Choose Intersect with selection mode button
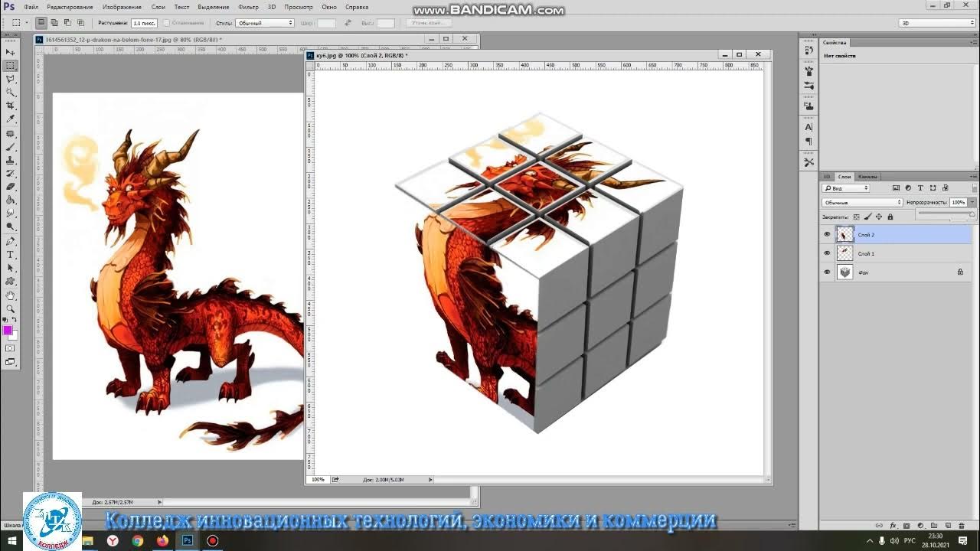This screenshot has width=980, height=551. [80, 23]
